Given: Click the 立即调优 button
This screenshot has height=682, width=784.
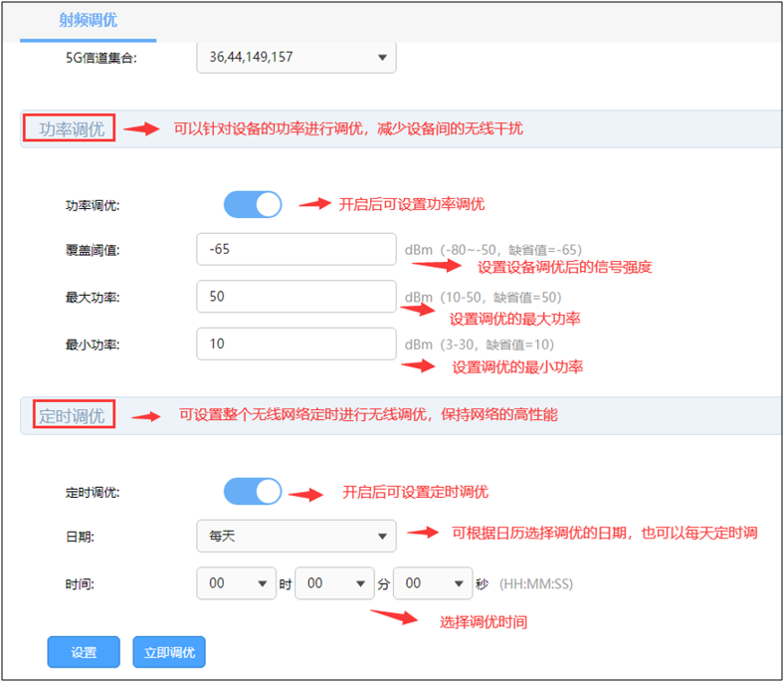Looking at the screenshot, I should [x=169, y=652].
